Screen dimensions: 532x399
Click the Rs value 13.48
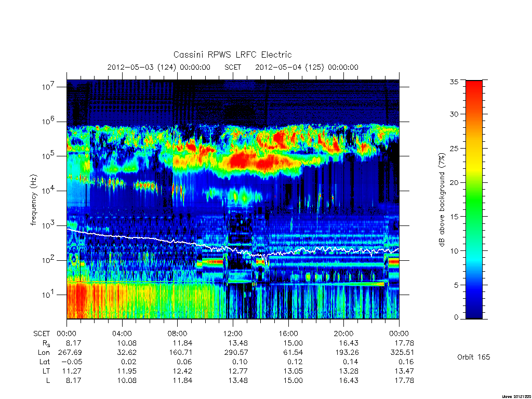pos(238,343)
